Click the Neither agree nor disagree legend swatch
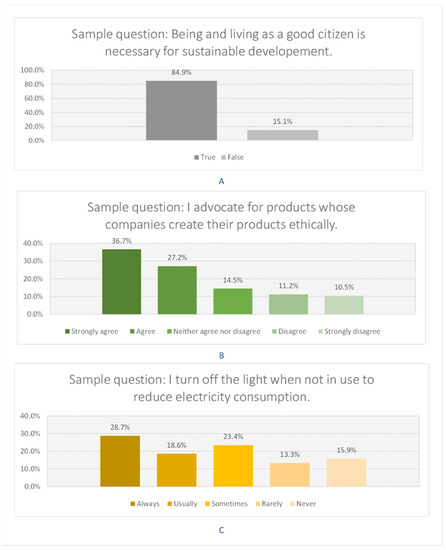The width and height of the screenshot is (446, 550). 169,331
